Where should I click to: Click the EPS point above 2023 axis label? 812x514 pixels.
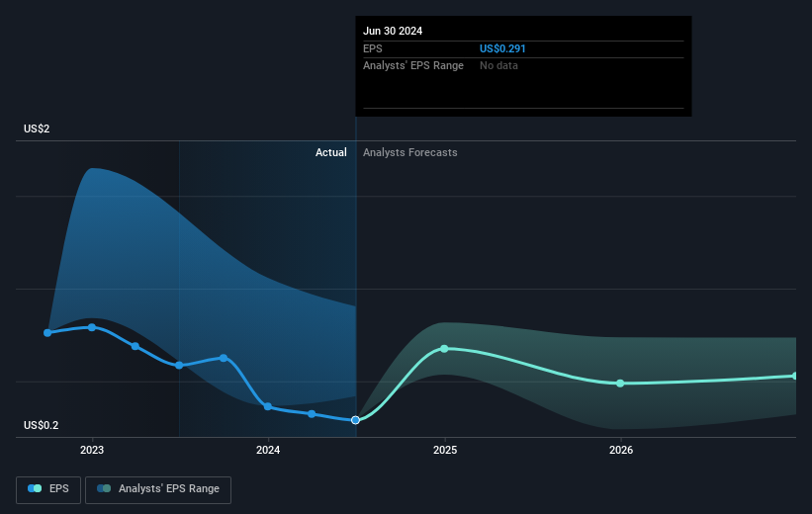[x=92, y=327]
